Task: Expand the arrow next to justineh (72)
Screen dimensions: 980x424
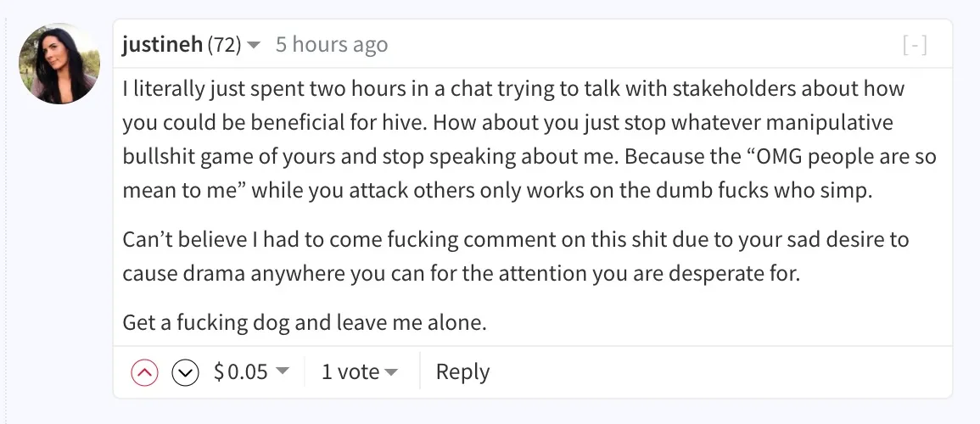Action: 254,45
